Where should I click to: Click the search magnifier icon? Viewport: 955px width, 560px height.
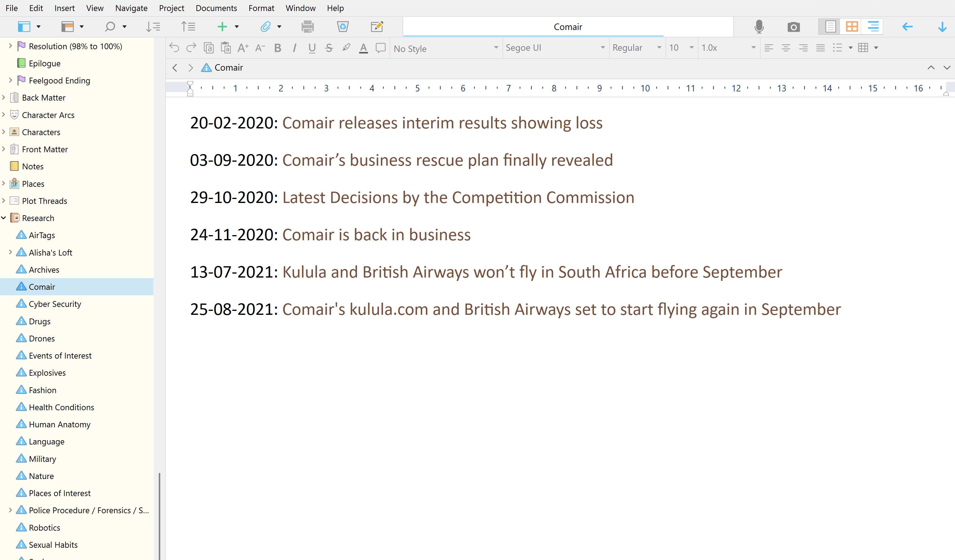coord(110,27)
